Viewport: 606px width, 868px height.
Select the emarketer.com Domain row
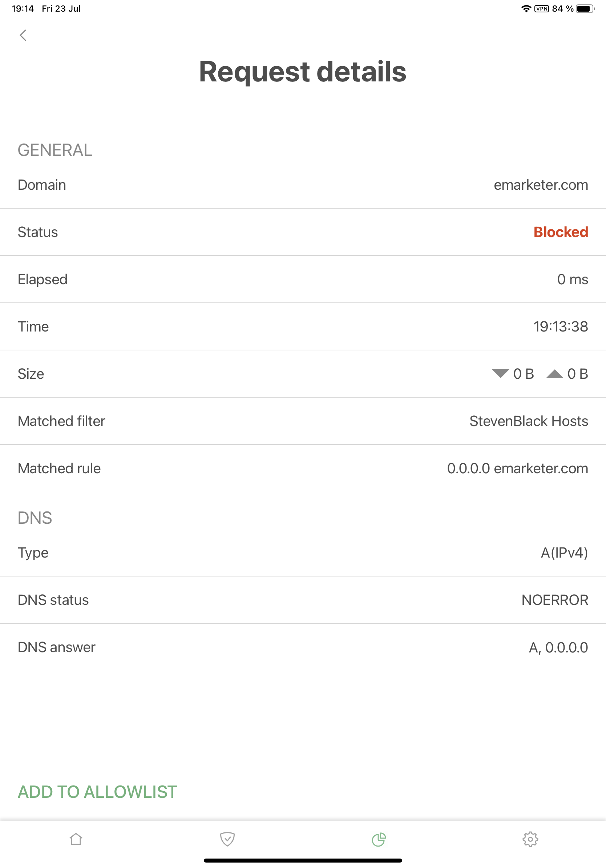302,185
